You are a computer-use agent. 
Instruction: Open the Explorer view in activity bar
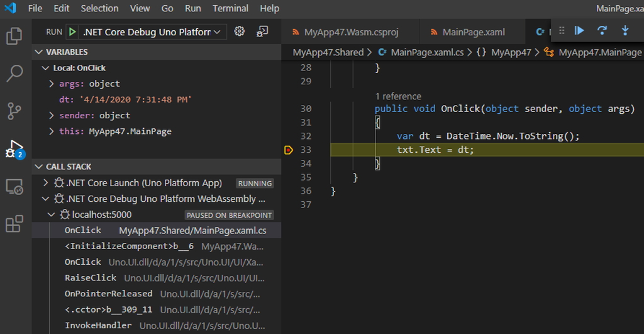click(x=14, y=36)
